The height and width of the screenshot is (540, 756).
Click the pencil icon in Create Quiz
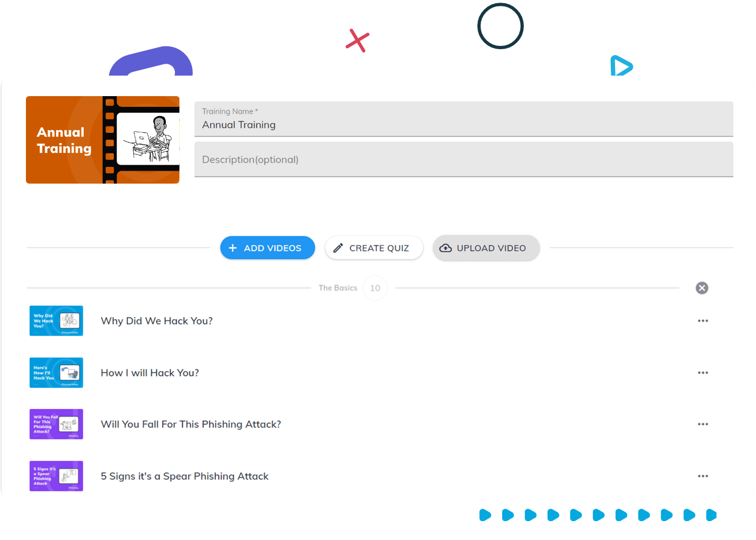[338, 248]
